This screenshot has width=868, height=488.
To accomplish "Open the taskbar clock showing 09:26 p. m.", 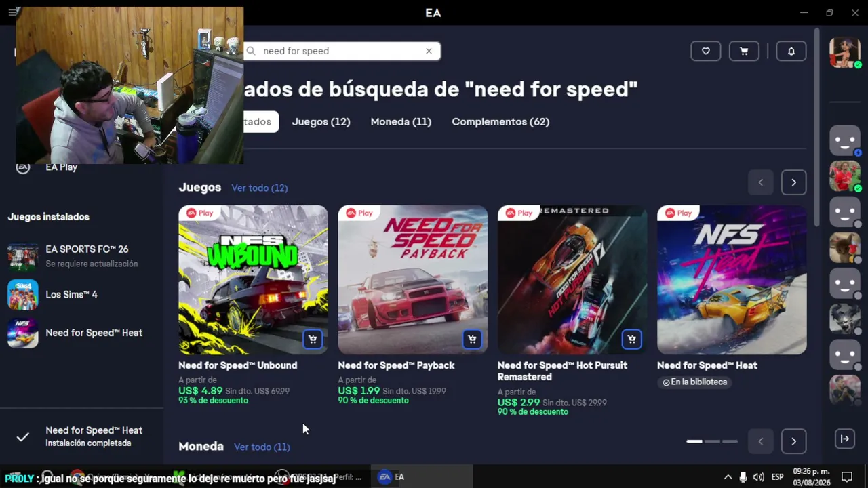I will click(811, 477).
